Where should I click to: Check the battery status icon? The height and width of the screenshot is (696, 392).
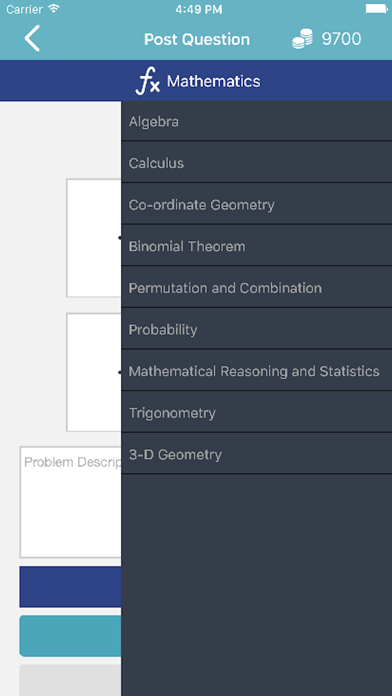click(x=376, y=9)
